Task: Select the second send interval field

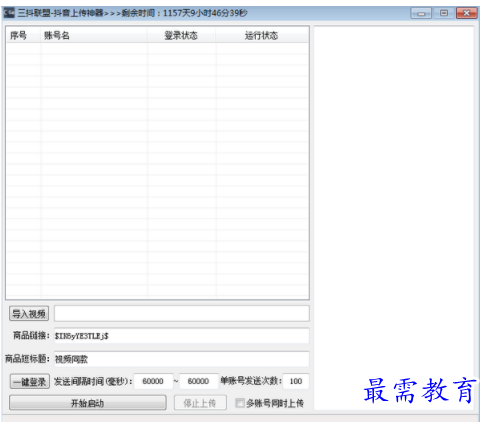Action: pos(199,381)
